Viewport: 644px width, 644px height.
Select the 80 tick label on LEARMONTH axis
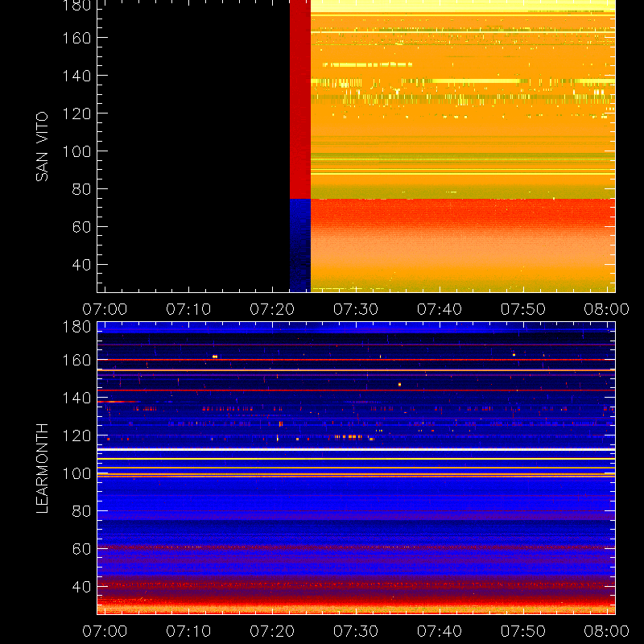82,511
